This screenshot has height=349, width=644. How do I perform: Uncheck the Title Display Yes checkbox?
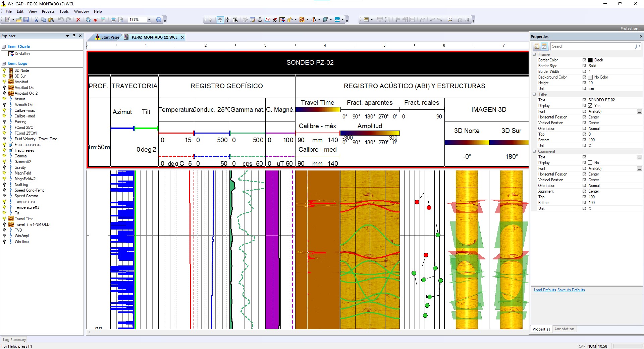point(590,106)
